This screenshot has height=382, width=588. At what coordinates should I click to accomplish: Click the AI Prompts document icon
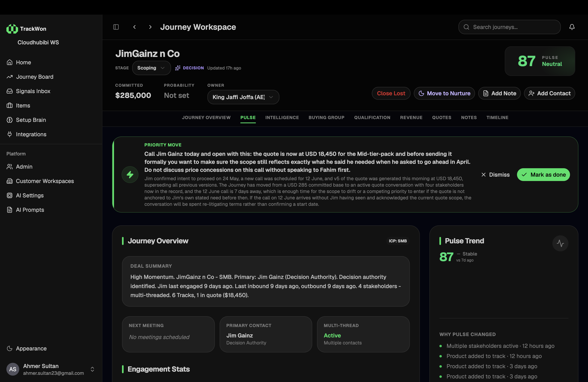point(10,210)
